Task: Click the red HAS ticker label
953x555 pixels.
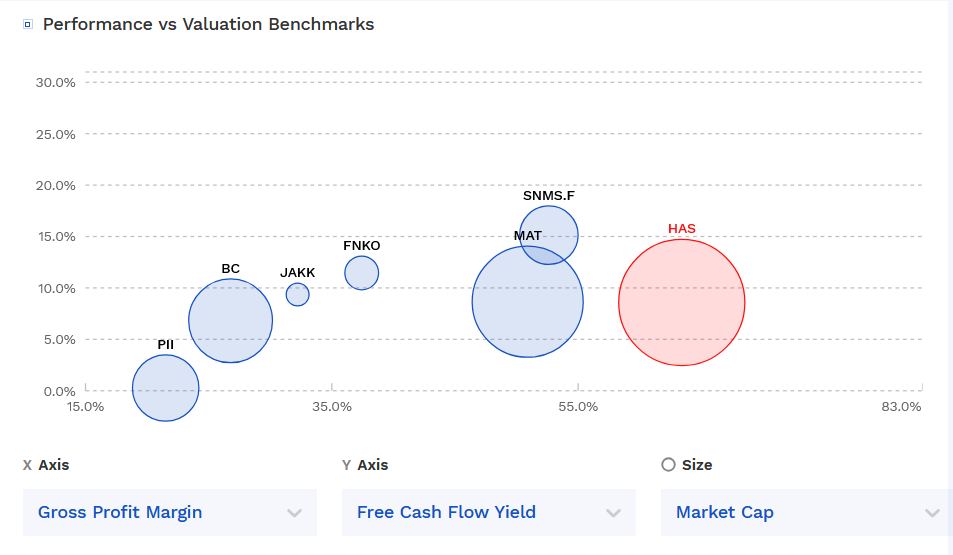Action: [x=682, y=229]
